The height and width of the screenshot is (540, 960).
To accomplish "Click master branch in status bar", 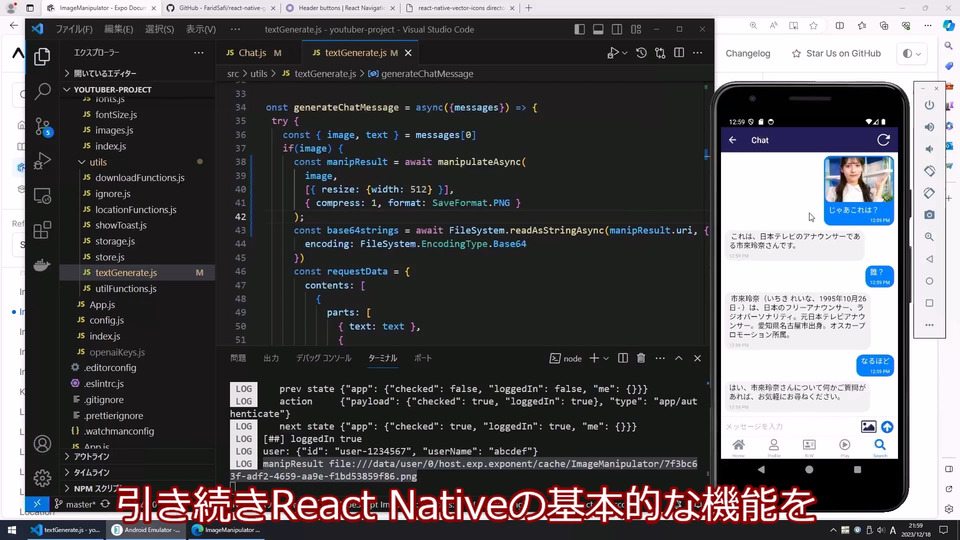I will tap(76, 504).
